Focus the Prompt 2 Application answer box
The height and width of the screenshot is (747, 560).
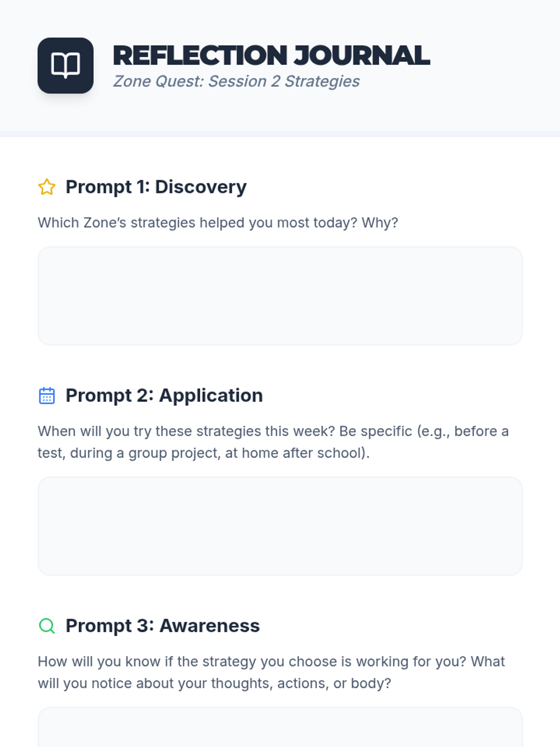(x=280, y=526)
